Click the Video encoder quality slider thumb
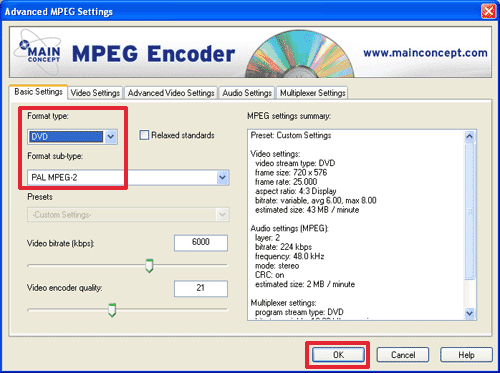Viewport: 500px width, 373px height. pyautogui.click(x=112, y=310)
